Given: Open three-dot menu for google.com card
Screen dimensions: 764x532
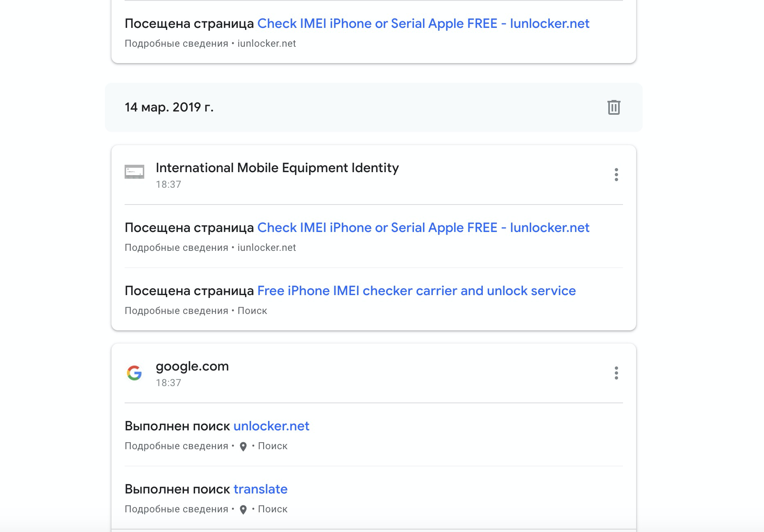Looking at the screenshot, I should click(616, 373).
